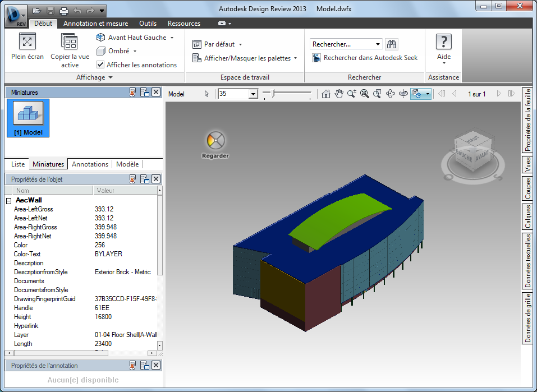Close the Miniatures palette

point(156,92)
